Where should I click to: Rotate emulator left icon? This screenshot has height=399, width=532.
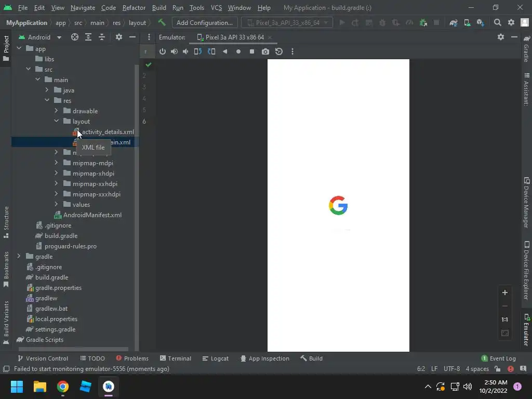pos(198,51)
